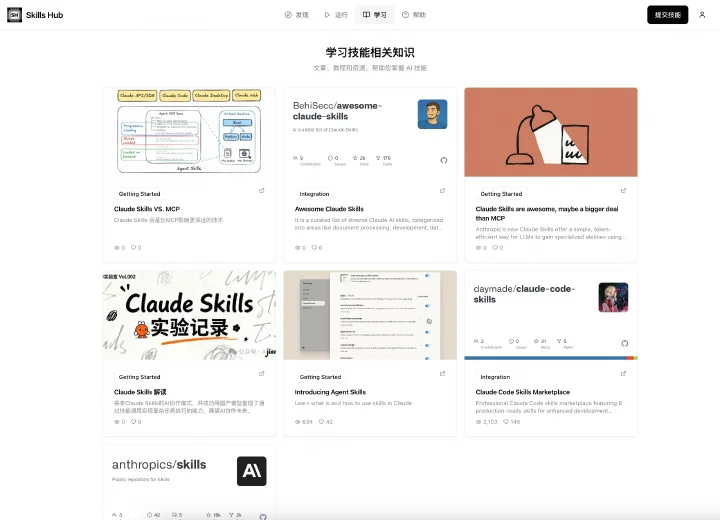
Task: Open the settings screenshot thumbnail of Introducing Agent Skills
Action: [370, 315]
